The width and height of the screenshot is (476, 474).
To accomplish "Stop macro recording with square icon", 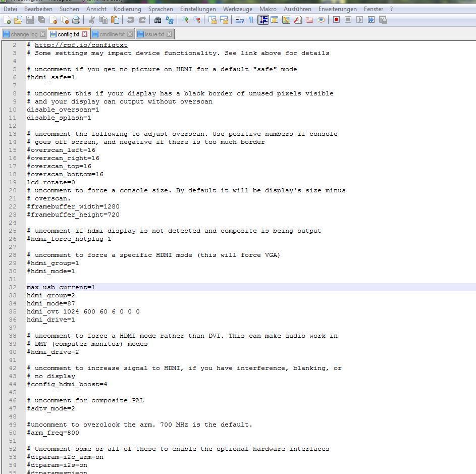I will (348, 20).
